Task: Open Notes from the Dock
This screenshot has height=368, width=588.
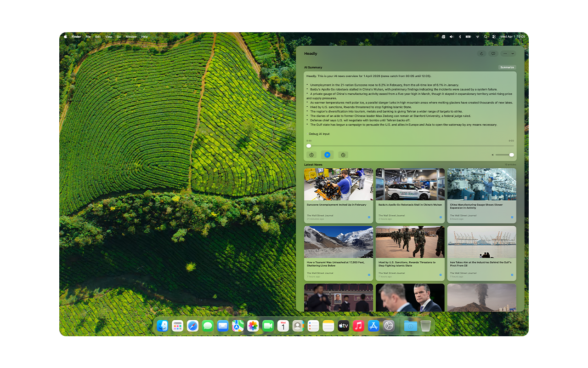Action: (328, 326)
